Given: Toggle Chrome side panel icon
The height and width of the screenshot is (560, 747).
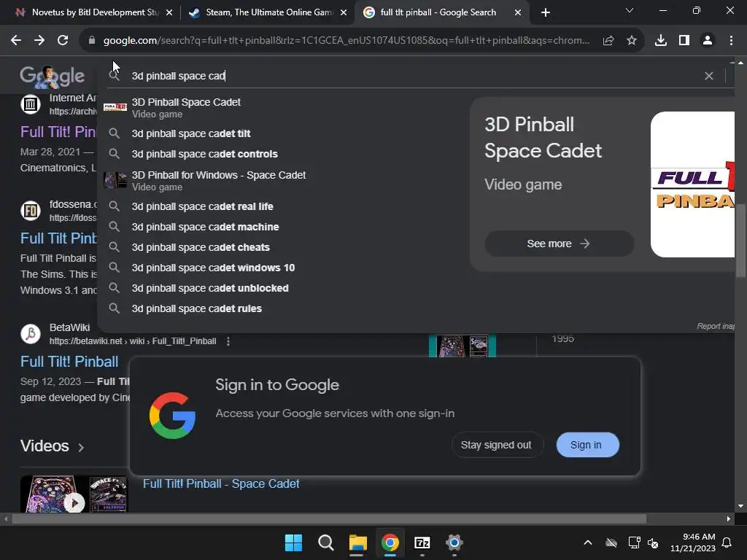Looking at the screenshot, I should pos(684,41).
